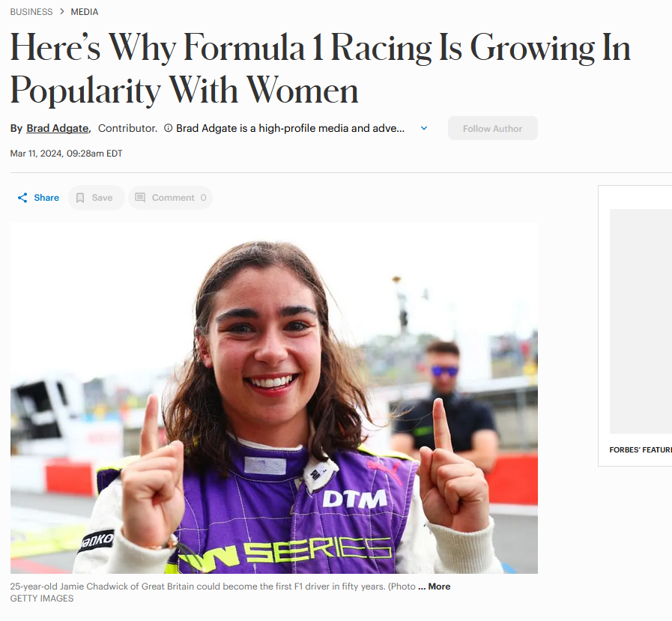The image size is (672, 621).
Task: Open the BUSINESS breadcrumb section
Action: [x=31, y=12]
